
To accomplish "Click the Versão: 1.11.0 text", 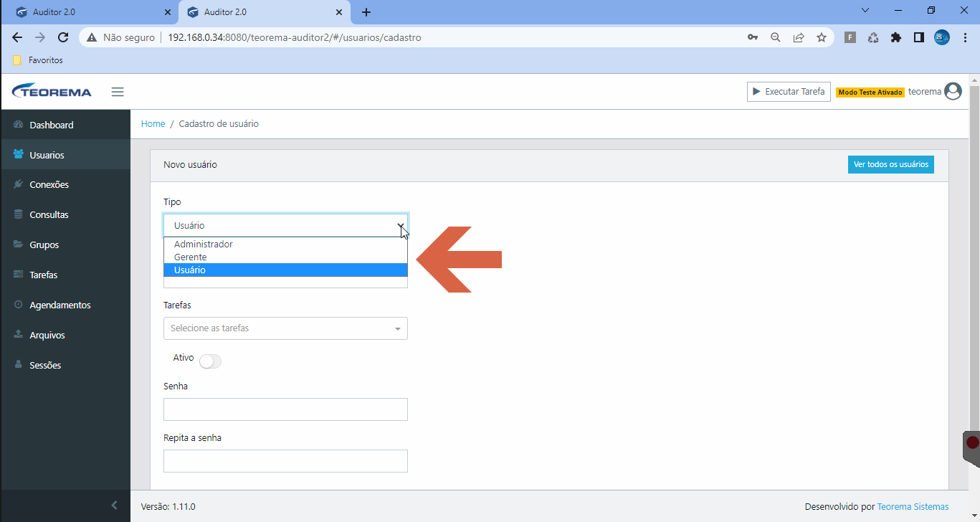I will (168, 506).
